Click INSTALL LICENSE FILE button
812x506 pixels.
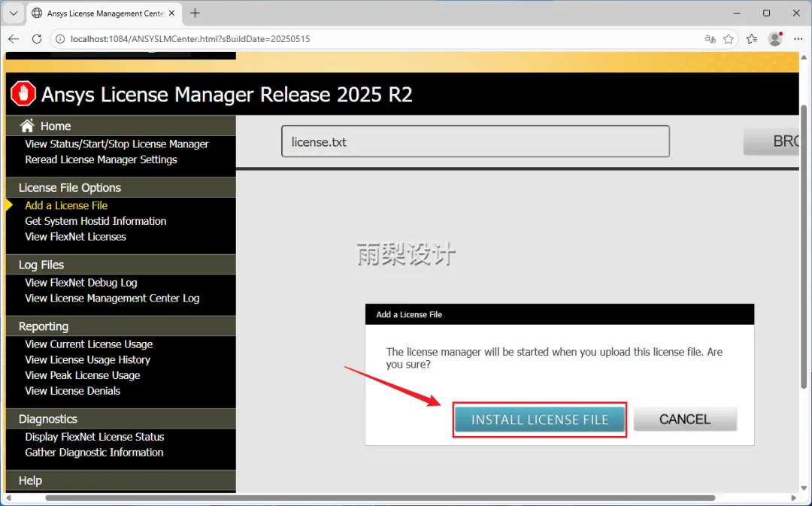pyautogui.click(x=540, y=420)
